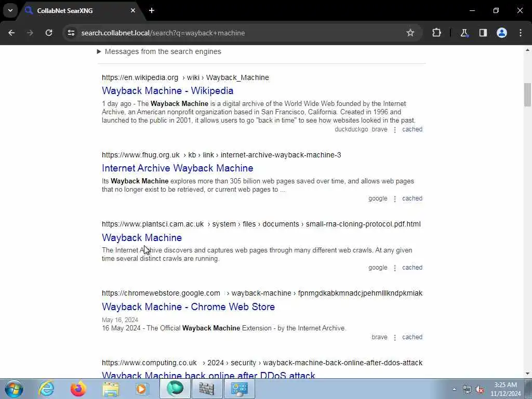Reload the search results page
The height and width of the screenshot is (399, 532).
[49, 33]
